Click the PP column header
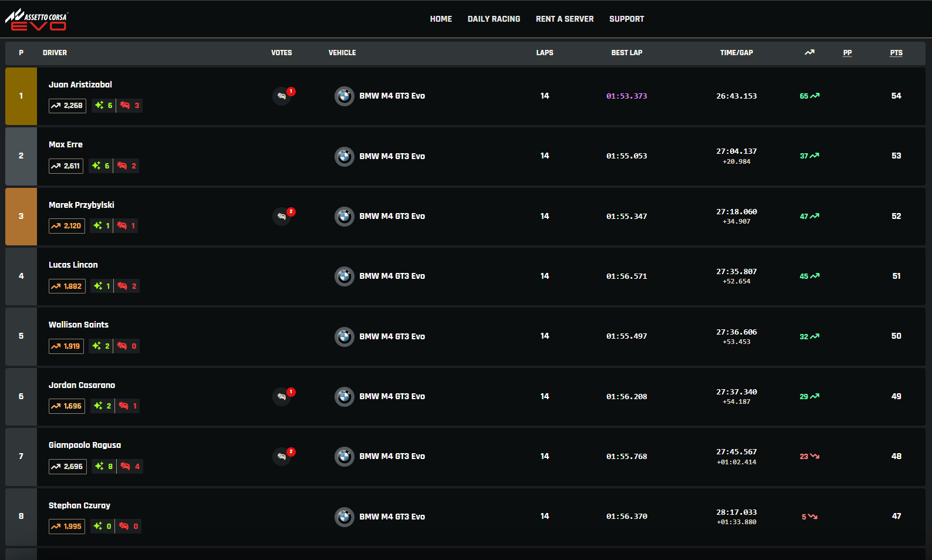932x560 pixels. (x=847, y=53)
